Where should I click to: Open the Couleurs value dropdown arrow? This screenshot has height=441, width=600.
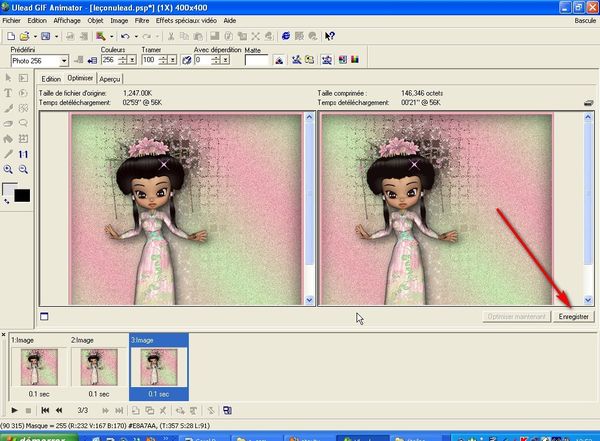pyautogui.click(x=132, y=60)
